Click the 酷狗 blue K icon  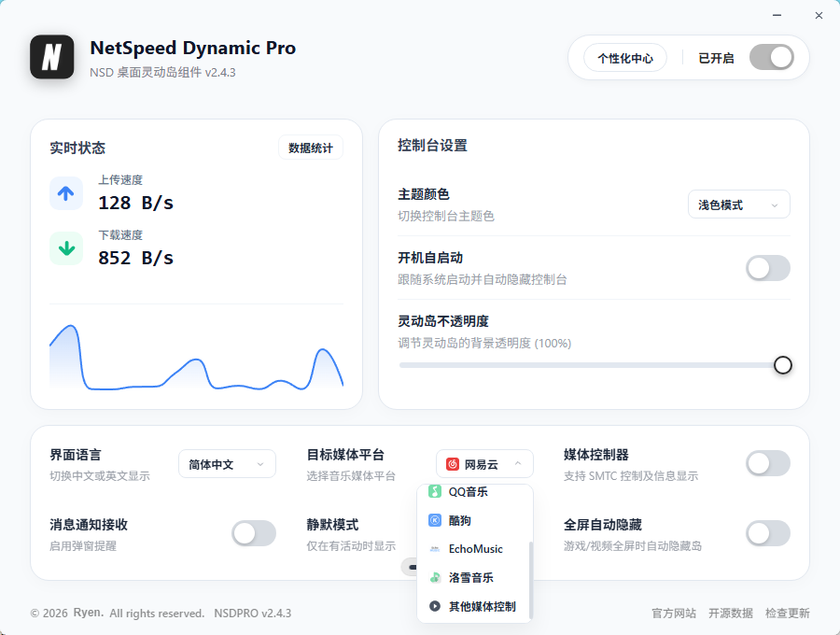pos(435,520)
